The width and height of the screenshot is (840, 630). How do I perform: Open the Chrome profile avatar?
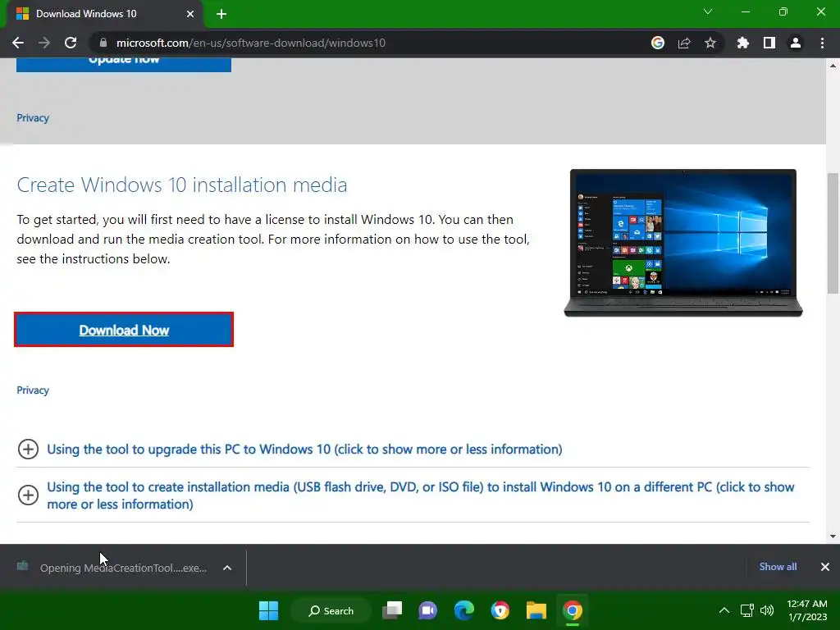point(796,43)
